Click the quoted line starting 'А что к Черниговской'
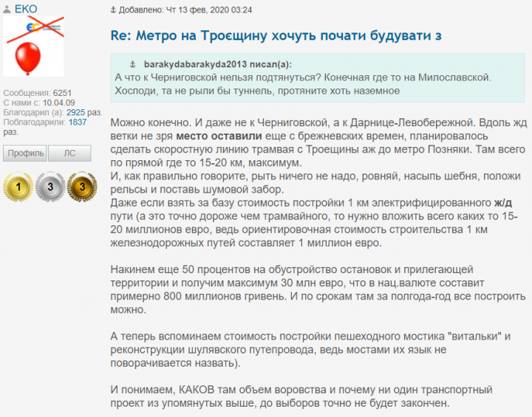Screen dimensions: 532x417 [x=303, y=77]
